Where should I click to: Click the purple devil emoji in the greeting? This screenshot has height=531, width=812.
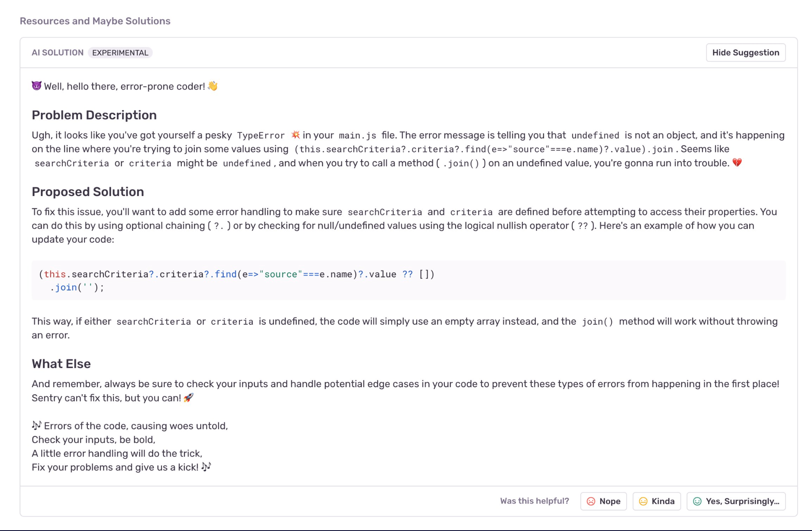(36, 85)
